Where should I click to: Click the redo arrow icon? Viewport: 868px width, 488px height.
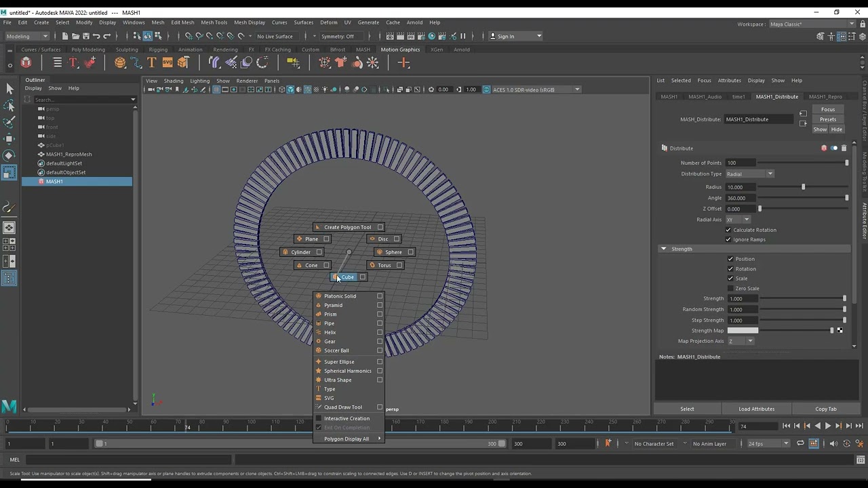click(x=107, y=36)
